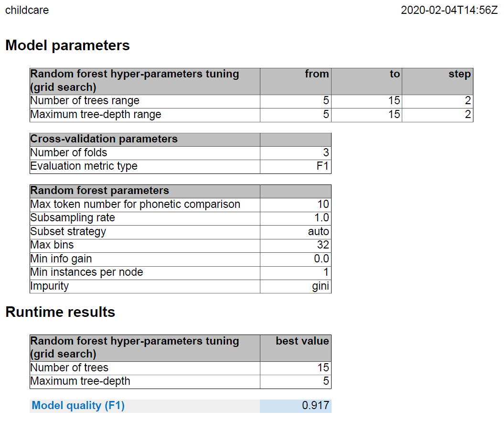
Task: Click the "best value" column header
Action: pos(302,341)
